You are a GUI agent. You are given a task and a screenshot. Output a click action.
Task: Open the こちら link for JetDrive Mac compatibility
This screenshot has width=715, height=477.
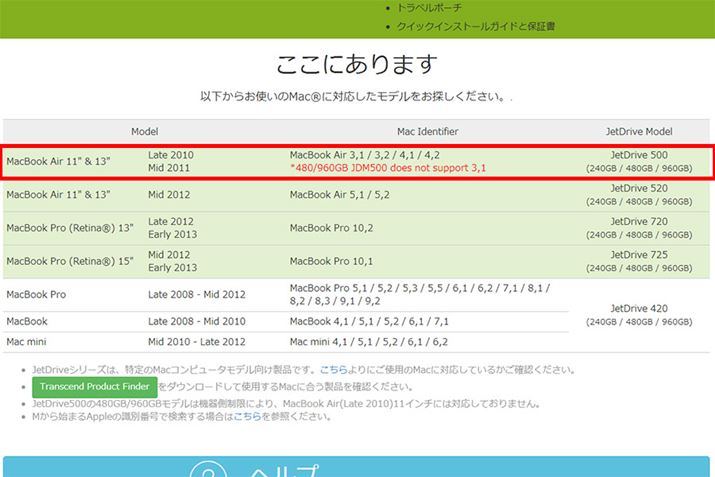click(334, 370)
